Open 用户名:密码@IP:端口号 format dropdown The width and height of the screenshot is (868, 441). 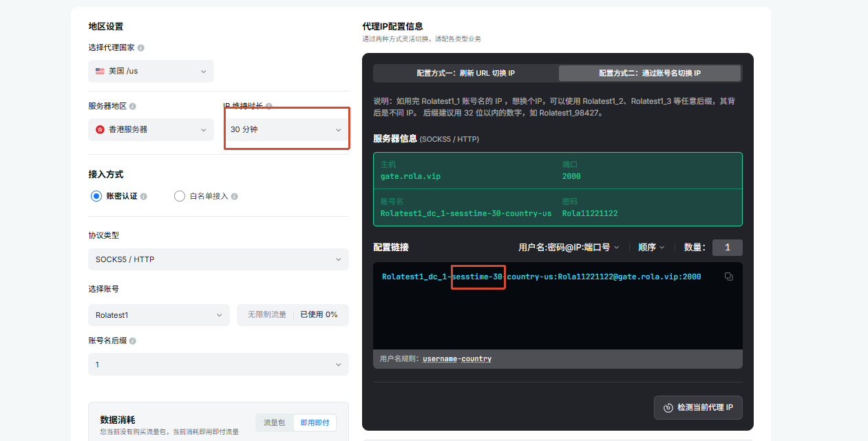(x=569, y=247)
